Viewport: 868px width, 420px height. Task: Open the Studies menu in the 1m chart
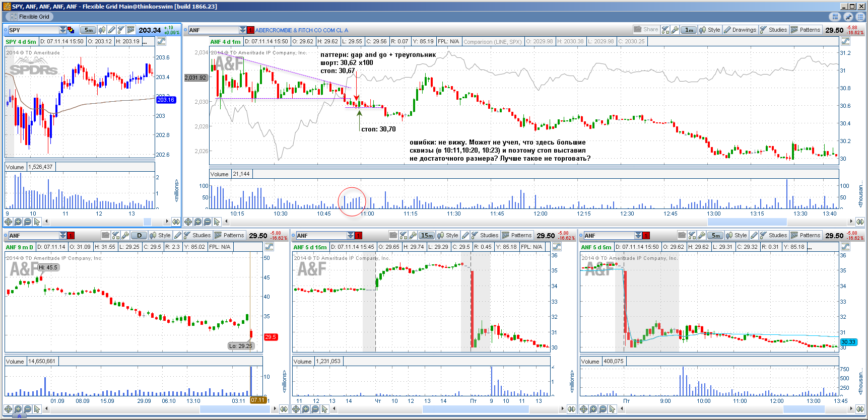773,30
